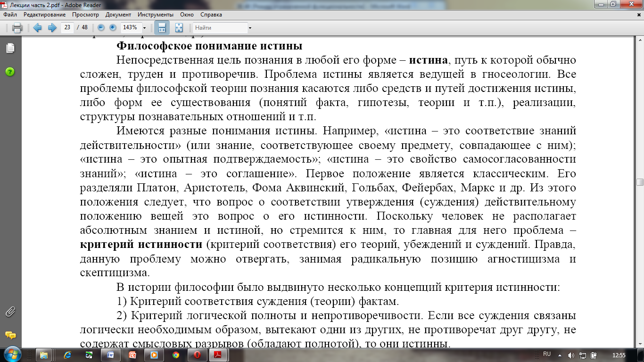Print the document with the printer icon
644x362 pixels.
[x=17, y=28]
